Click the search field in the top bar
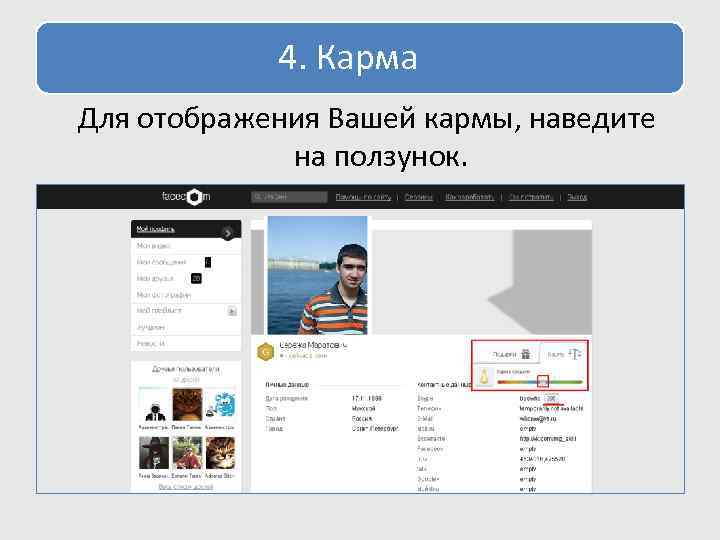720x540 pixels. click(289, 197)
